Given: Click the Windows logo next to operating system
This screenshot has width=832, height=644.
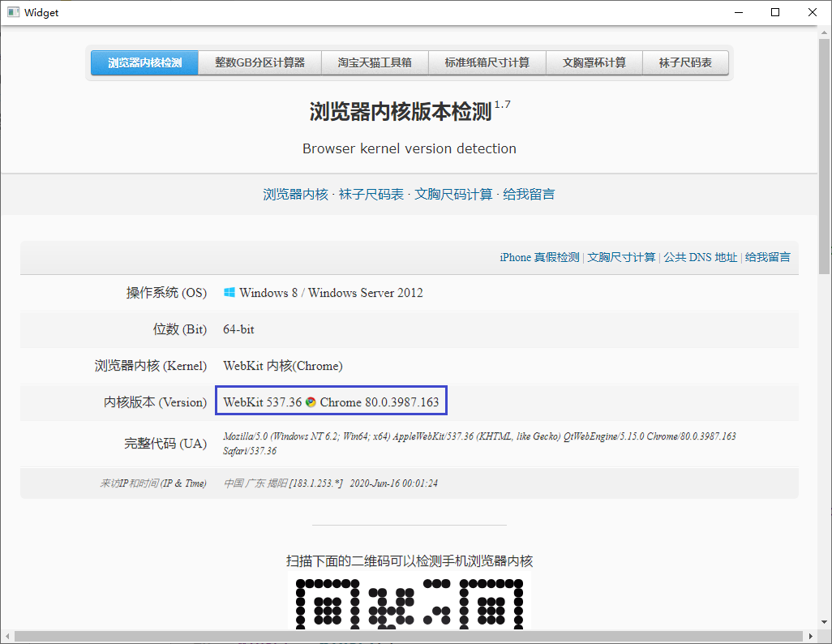Looking at the screenshot, I should (x=229, y=293).
